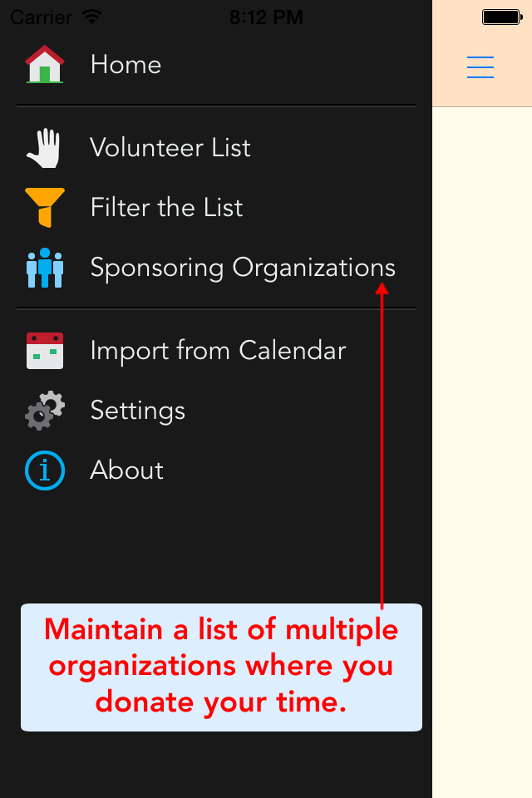Tap the red calendar import icon
The height and width of the screenshot is (798, 532).
(45, 351)
